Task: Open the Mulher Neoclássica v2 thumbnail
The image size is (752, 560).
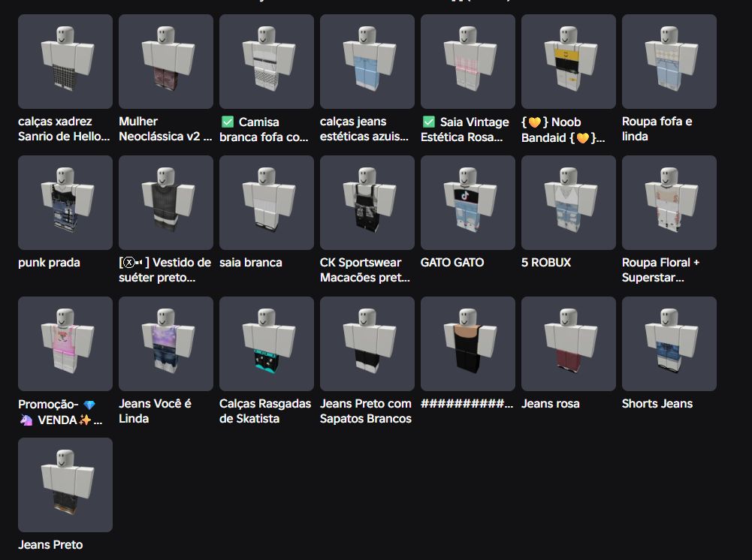Action: tap(166, 62)
